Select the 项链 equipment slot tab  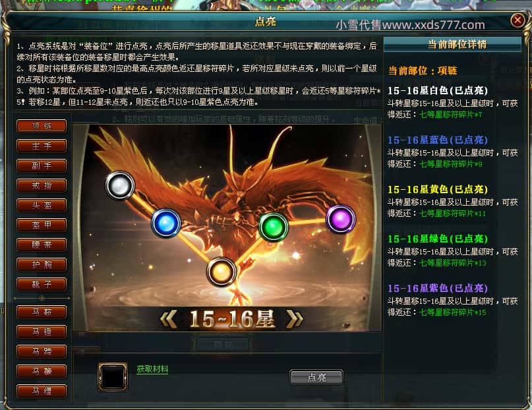42,126
